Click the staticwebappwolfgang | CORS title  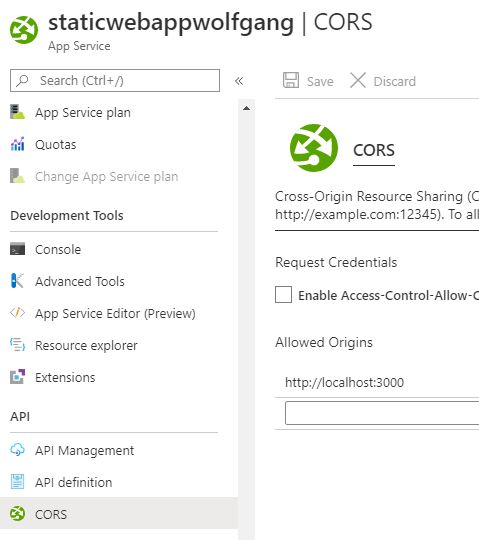tap(210, 23)
